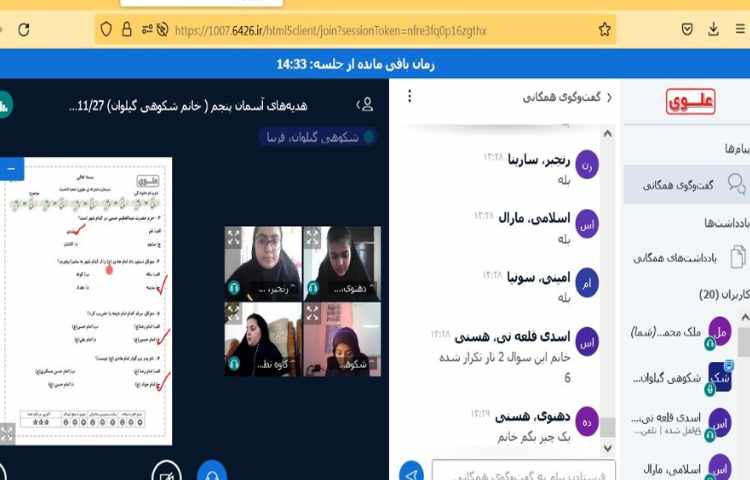The height and width of the screenshot is (480, 750).
Task: Click the send message arrow button
Action: (x=410, y=472)
